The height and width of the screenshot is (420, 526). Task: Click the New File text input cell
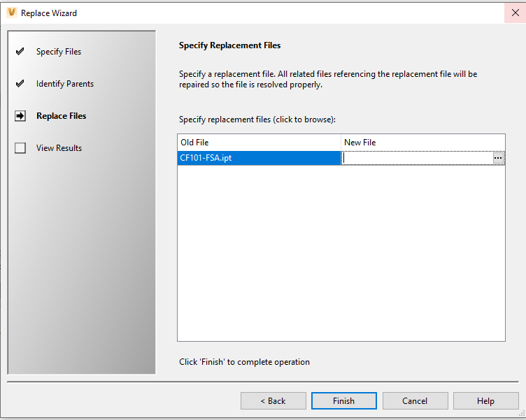point(418,158)
